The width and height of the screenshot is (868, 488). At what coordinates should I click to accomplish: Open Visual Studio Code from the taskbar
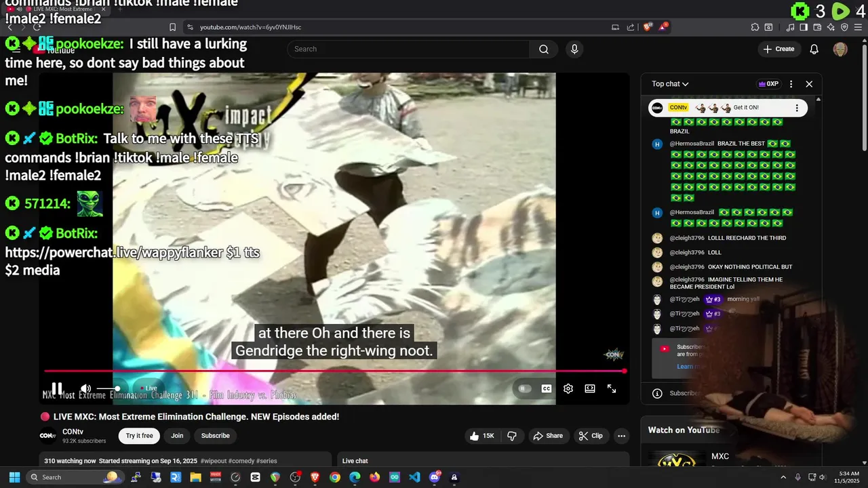click(415, 477)
